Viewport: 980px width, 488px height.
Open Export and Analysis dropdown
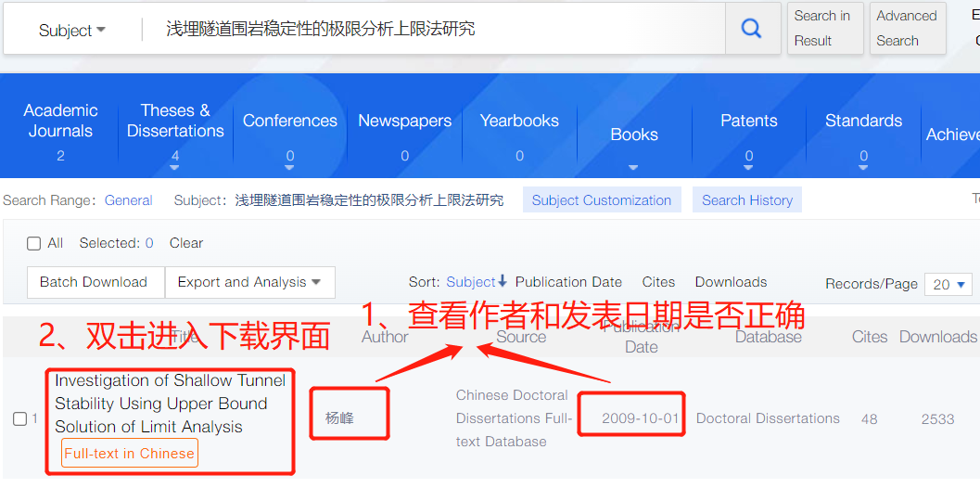pyautogui.click(x=250, y=282)
